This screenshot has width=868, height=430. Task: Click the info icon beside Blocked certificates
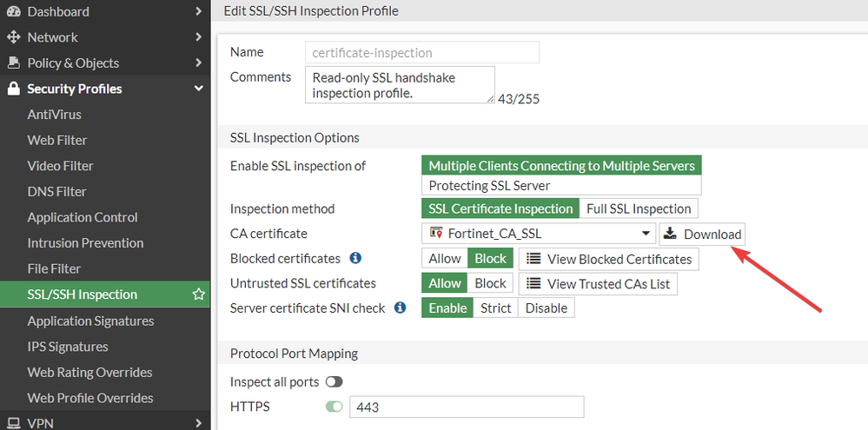pos(355,258)
